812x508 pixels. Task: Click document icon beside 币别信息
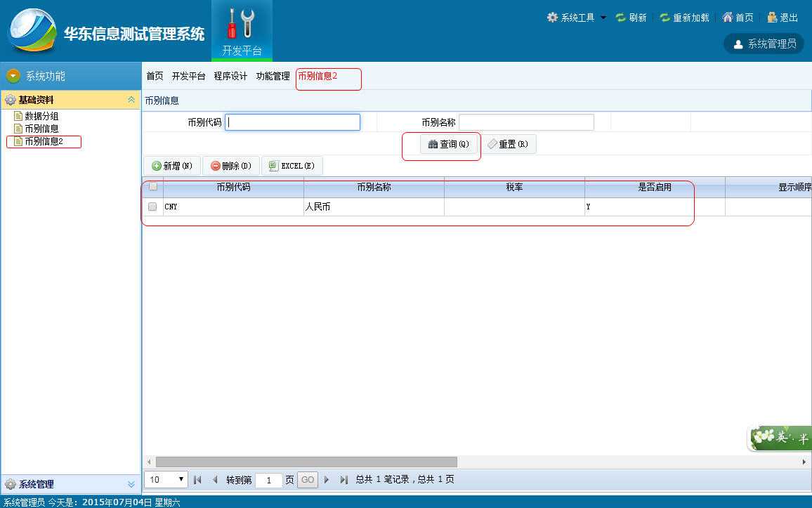point(18,128)
